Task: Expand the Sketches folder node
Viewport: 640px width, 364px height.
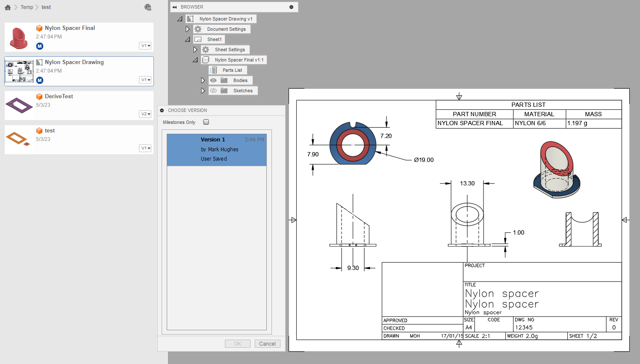Action: [x=203, y=91]
